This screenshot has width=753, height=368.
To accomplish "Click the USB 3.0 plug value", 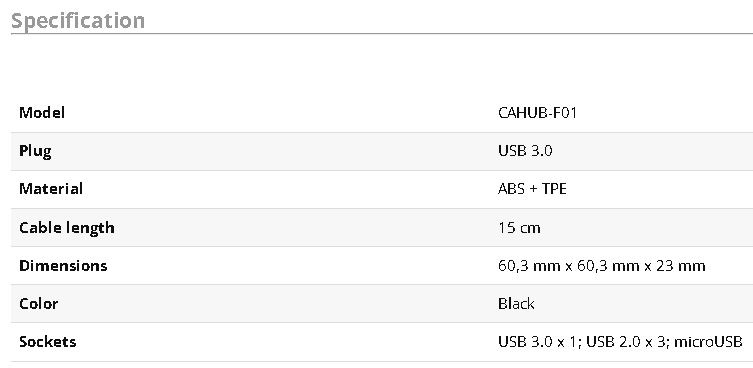I will pos(525,151).
